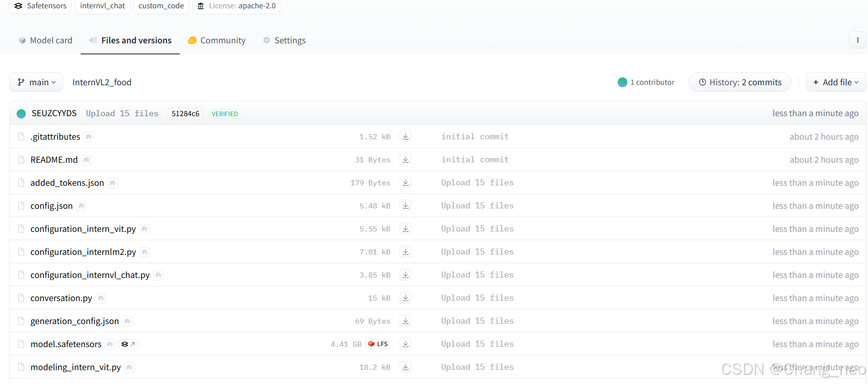Image resolution: width=868 pixels, height=384 pixels.
Task: Download modeling_intern_vit.py via download icon
Action: [x=406, y=367]
